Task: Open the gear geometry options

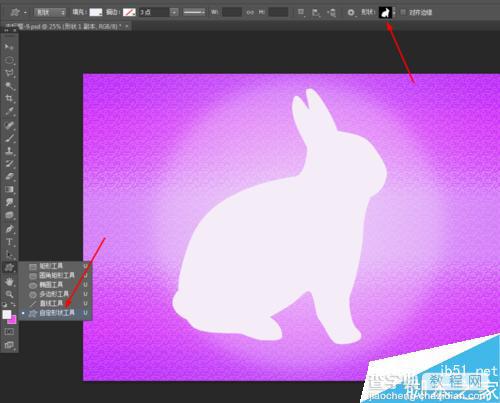Action: [x=351, y=13]
